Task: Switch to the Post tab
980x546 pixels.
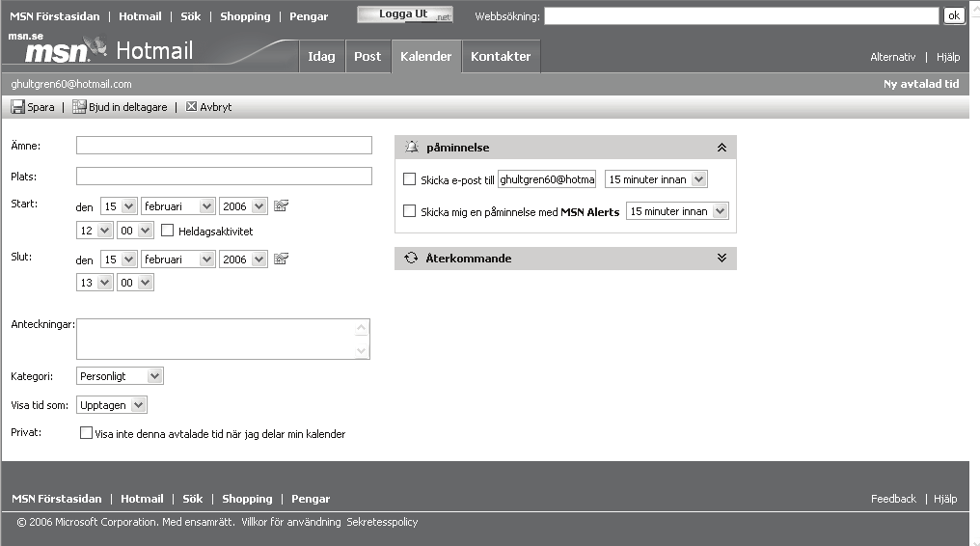Action: coord(367,56)
